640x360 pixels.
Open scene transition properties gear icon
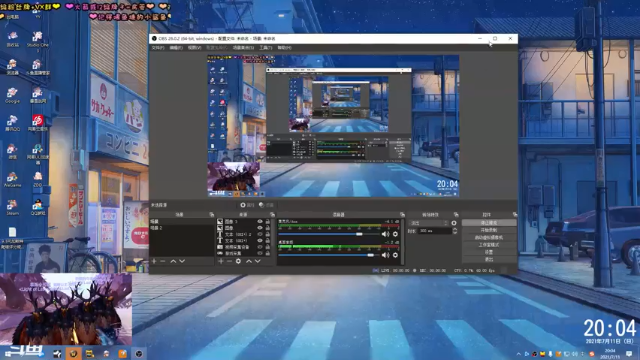(454, 223)
